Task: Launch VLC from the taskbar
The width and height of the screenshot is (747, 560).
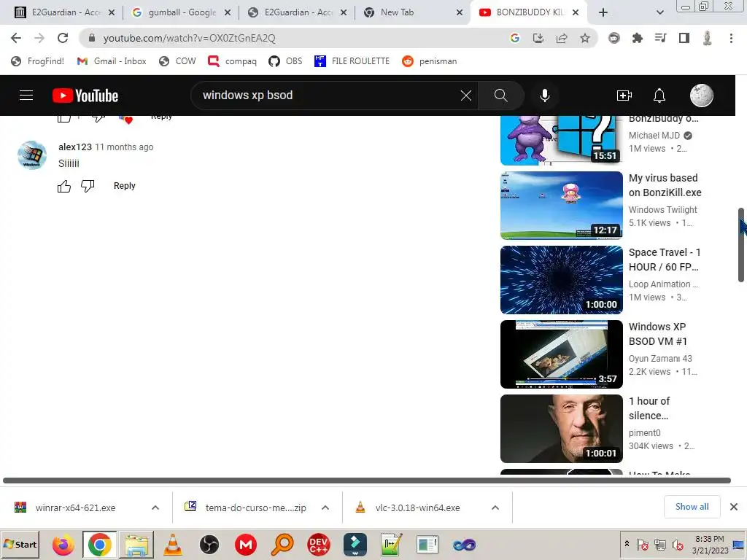Action: click(173, 545)
